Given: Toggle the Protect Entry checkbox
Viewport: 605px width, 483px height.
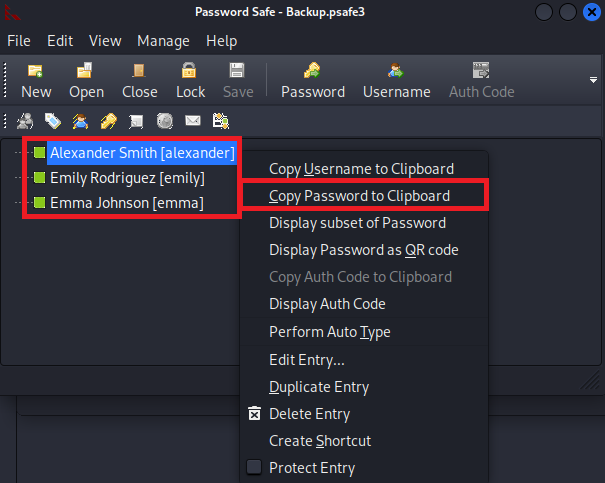Looking at the screenshot, I should click(x=254, y=467).
